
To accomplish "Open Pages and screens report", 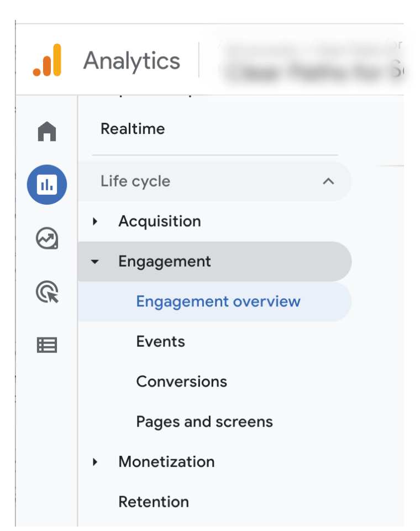I will [x=204, y=421].
